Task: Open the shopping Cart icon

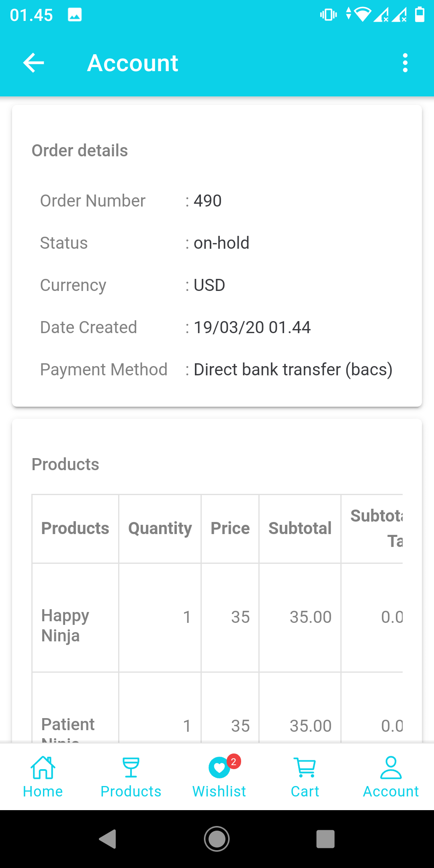Action: pos(305,768)
